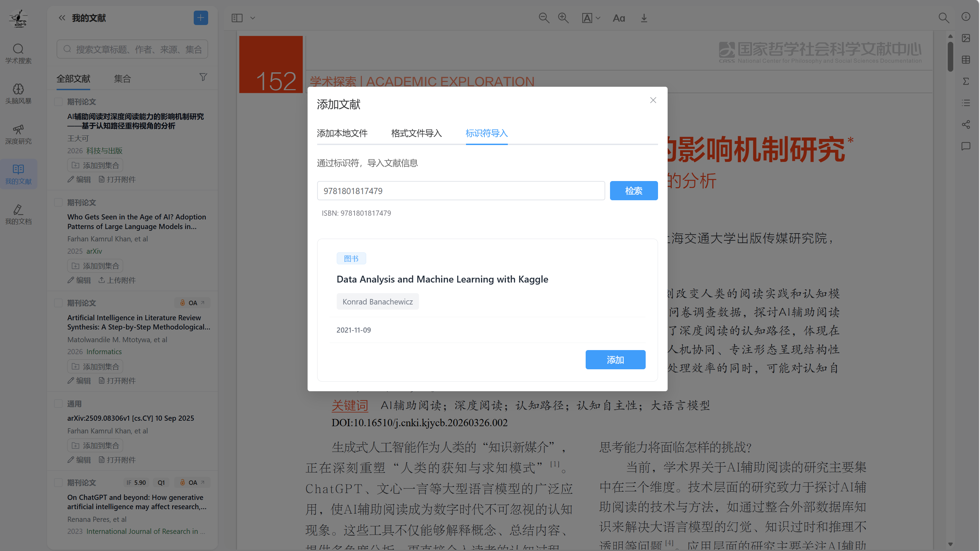Open the literature filter funnel icon
980x551 pixels.
(203, 77)
